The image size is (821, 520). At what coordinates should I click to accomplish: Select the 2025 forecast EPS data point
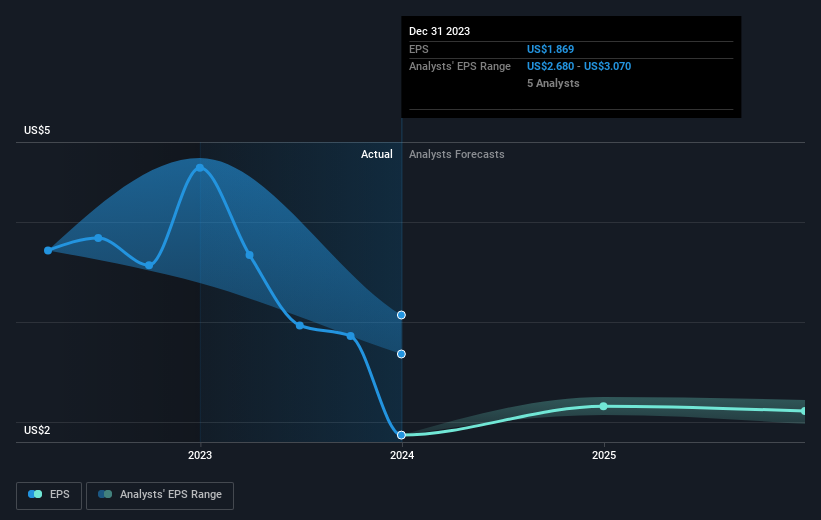tap(603, 406)
